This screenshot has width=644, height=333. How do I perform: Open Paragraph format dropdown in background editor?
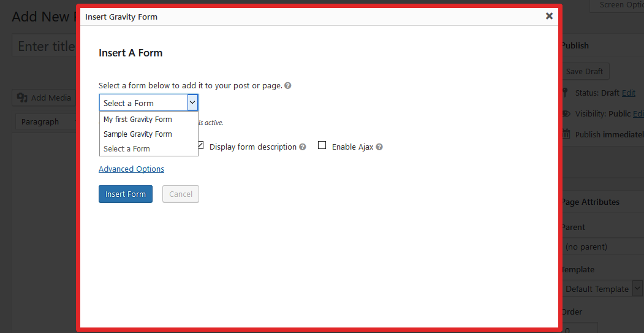coord(46,121)
